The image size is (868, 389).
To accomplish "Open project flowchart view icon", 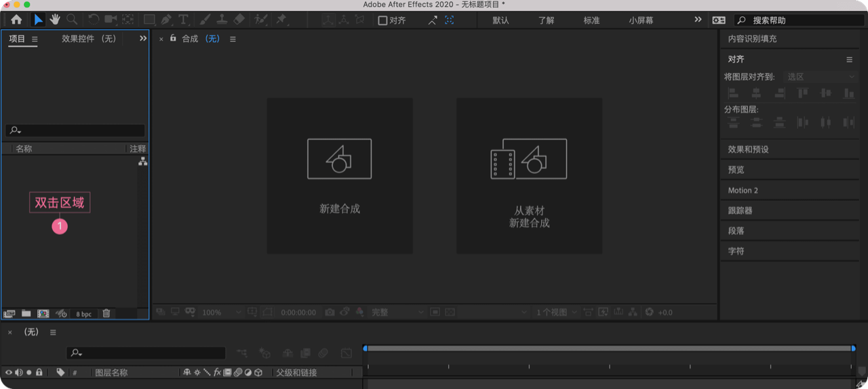I will tap(142, 162).
